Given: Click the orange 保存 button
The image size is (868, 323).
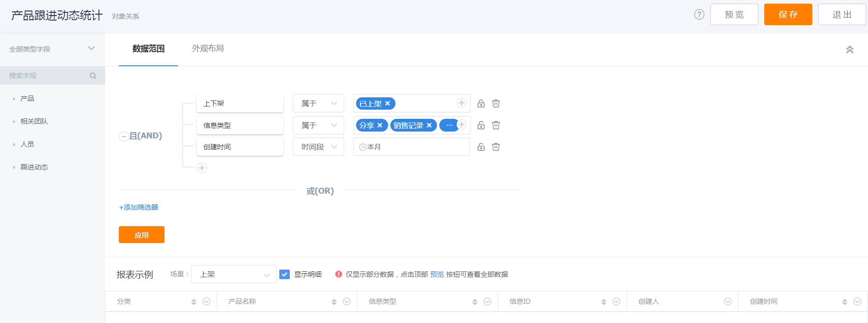Looking at the screenshot, I should pyautogui.click(x=788, y=14).
